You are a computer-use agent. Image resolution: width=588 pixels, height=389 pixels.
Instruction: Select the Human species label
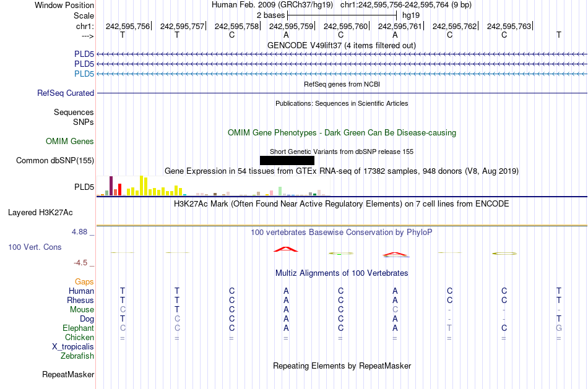81,291
